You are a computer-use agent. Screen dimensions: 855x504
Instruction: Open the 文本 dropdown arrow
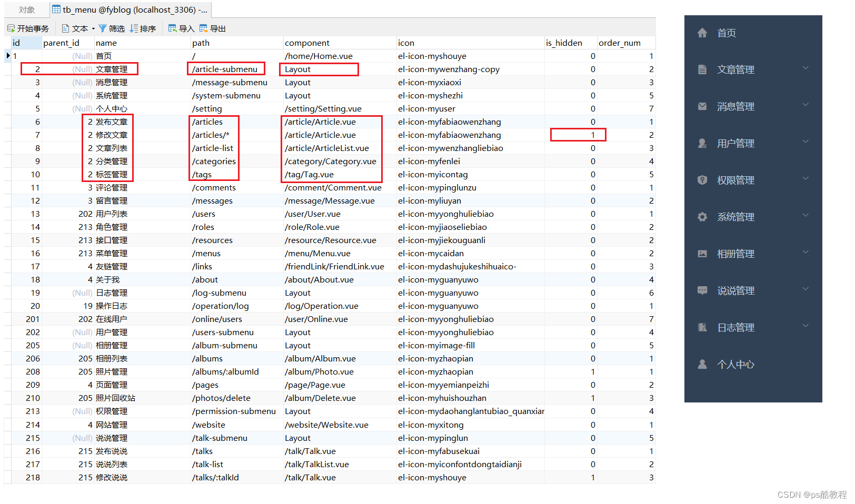pyautogui.click(x=93, y=29)
